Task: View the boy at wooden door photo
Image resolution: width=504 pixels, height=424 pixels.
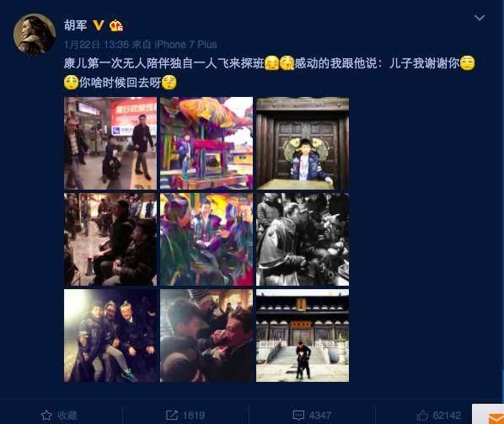Action: 303,143
